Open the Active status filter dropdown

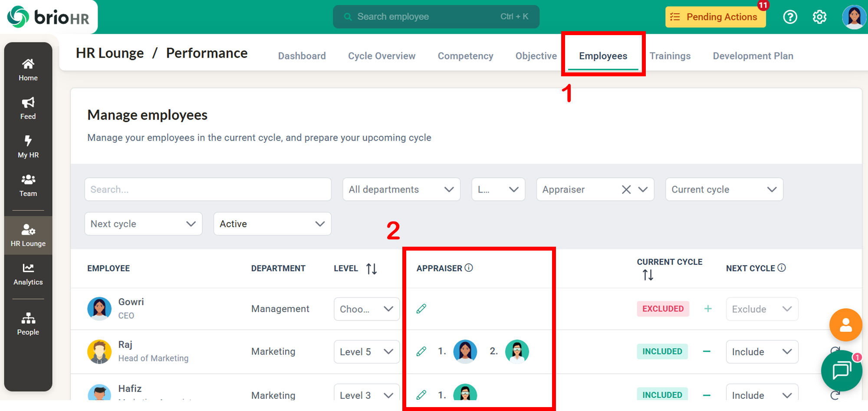pyautogui.click(x=272, y=224)
